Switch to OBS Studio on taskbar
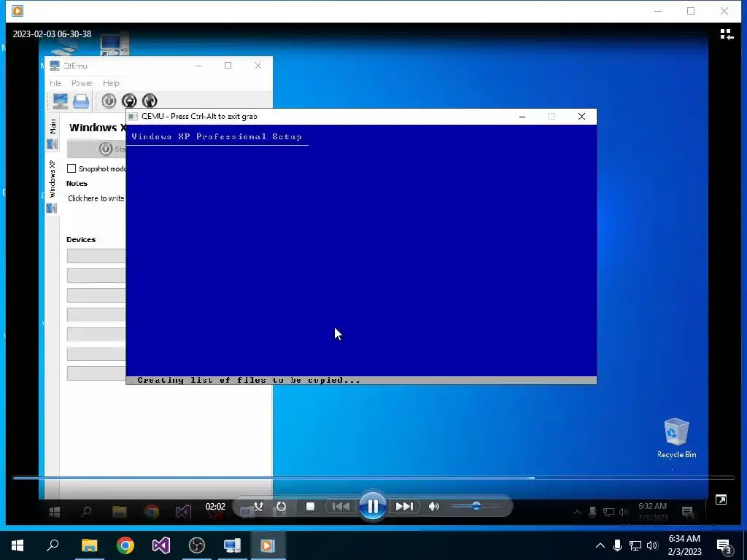This screenshot has height=560, width=747. (197, 545)
